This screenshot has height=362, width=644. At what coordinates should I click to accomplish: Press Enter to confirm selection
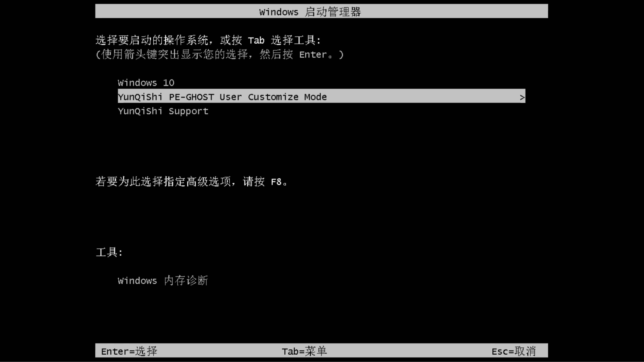point(128,351)
